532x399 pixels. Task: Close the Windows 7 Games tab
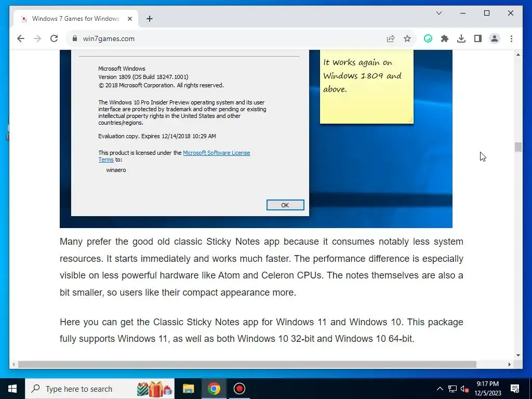point(129,19)
